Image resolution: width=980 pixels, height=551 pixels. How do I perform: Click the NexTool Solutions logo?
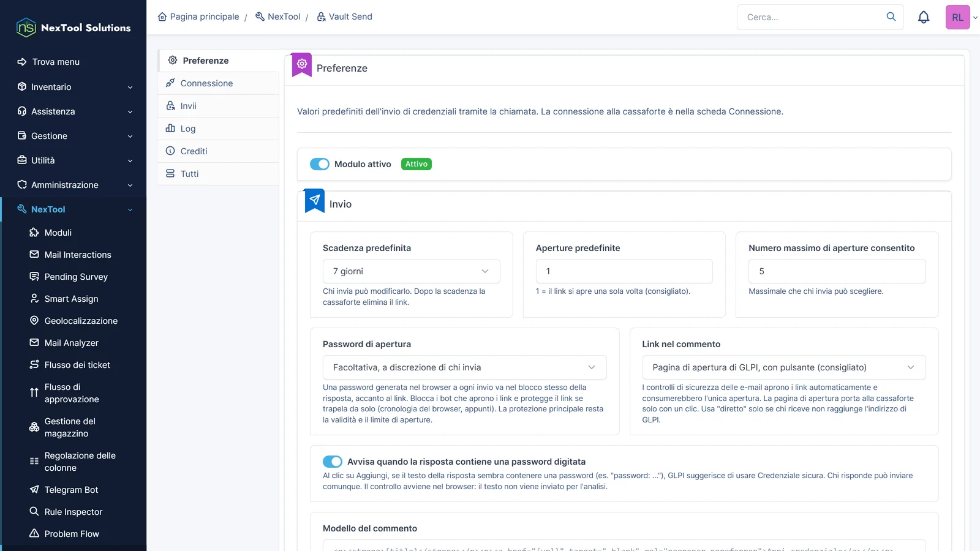pyautogui.click(x=73, y=28)
